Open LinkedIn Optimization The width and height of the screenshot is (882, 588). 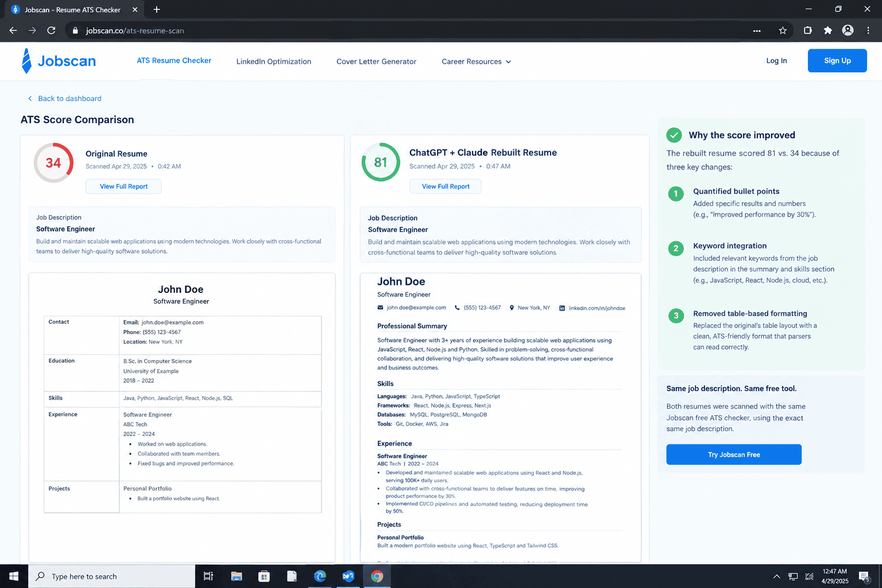pos(274,61)
